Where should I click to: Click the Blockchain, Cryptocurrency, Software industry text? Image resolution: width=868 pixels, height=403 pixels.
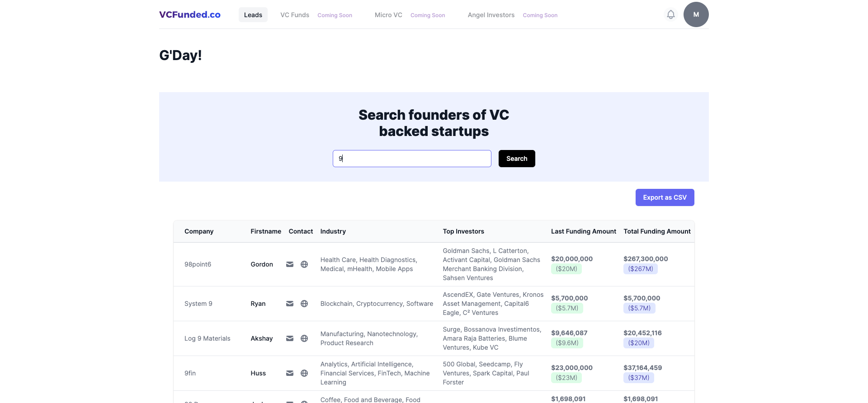[377, 304]
